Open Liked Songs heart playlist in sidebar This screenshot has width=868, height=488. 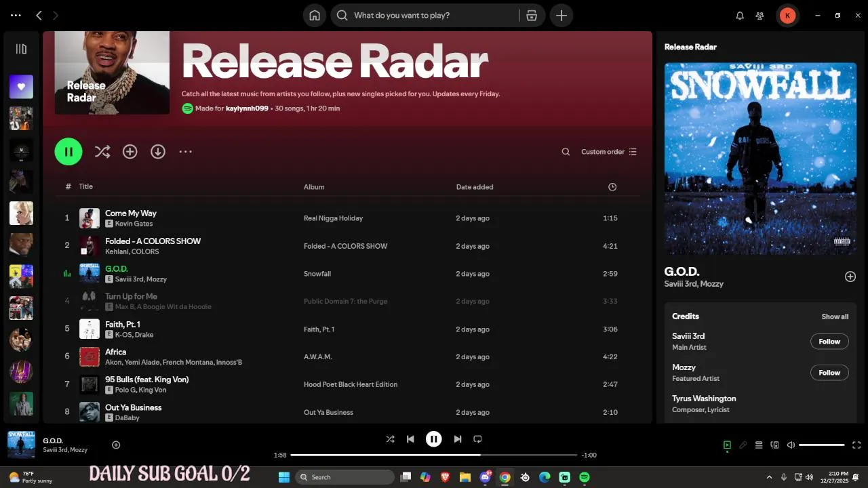(x=21, y=87)
